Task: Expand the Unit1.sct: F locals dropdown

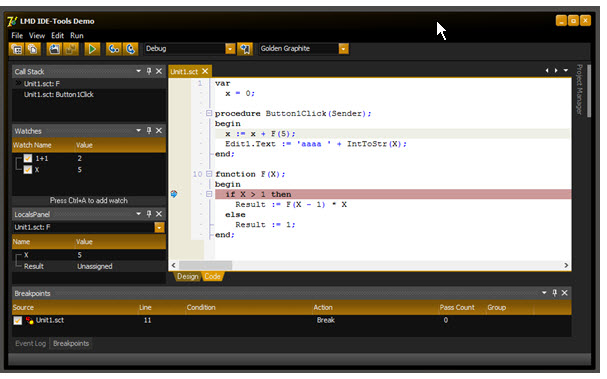Action: pyautogui.click(x=159, y=227)
